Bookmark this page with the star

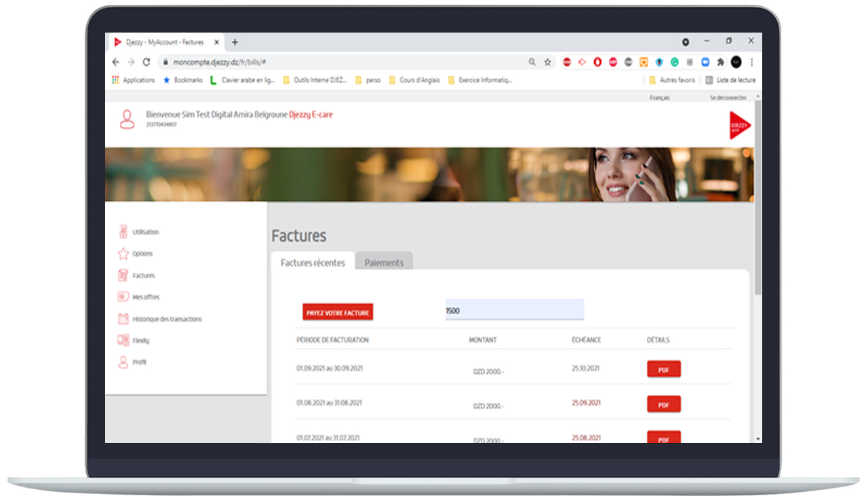548,62
